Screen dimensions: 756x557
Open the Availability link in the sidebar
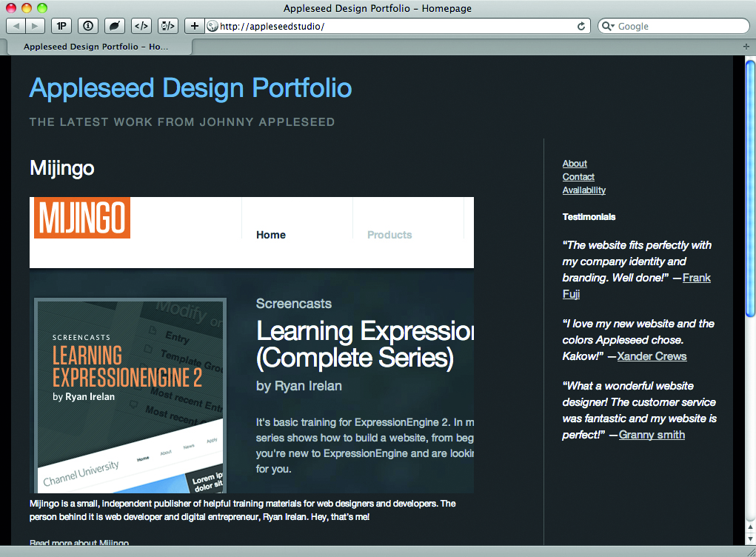pos(584,190)
